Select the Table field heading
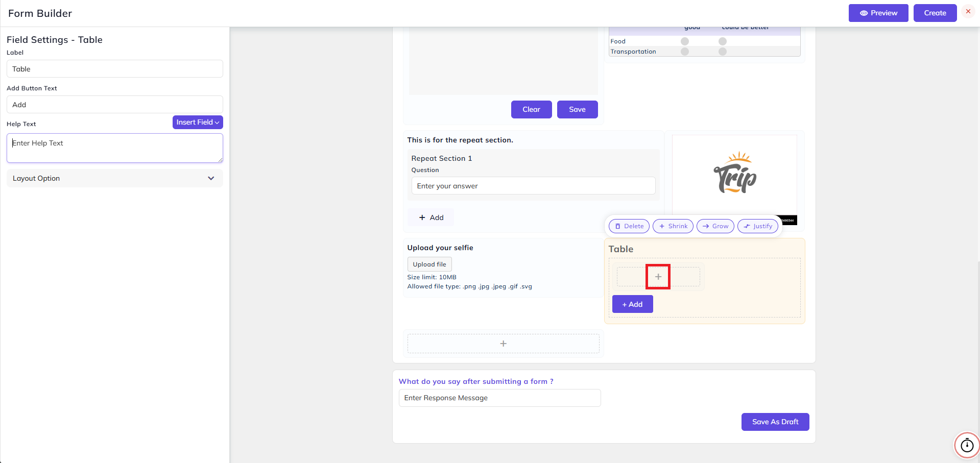The height and width of the screenshot is (463, 980). point(621,249)
